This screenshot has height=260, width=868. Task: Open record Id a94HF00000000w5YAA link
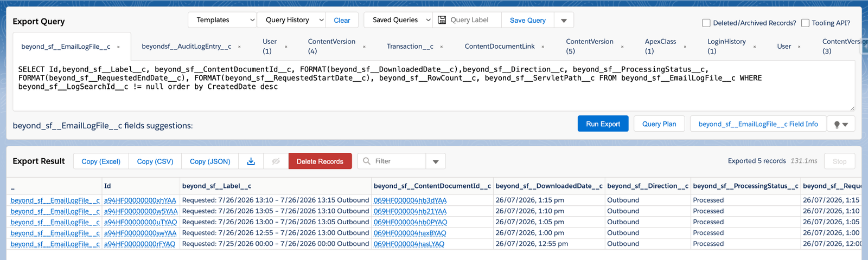(x=141, y=211)
